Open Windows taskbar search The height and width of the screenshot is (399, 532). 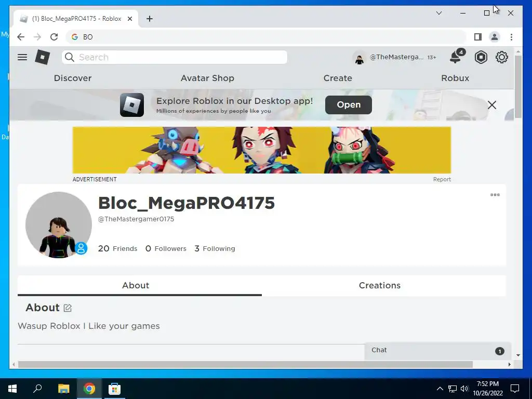point(37,389)
